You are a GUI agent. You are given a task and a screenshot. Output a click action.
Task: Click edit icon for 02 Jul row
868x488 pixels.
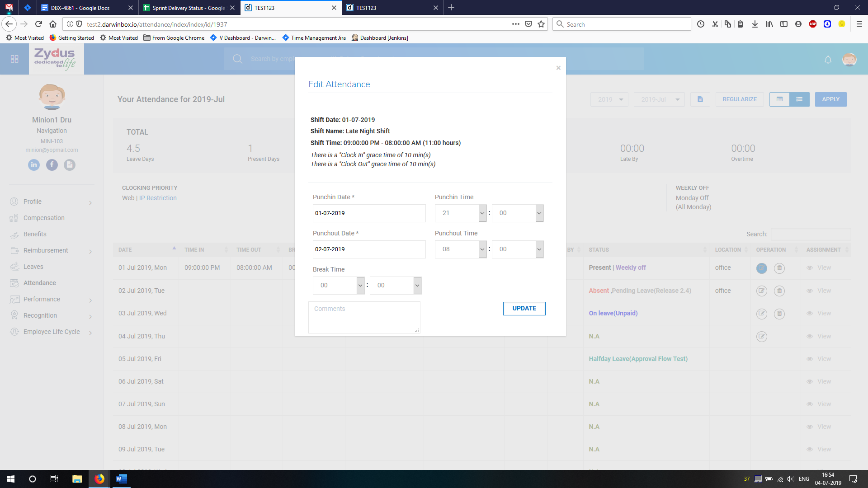pos(761,291)
